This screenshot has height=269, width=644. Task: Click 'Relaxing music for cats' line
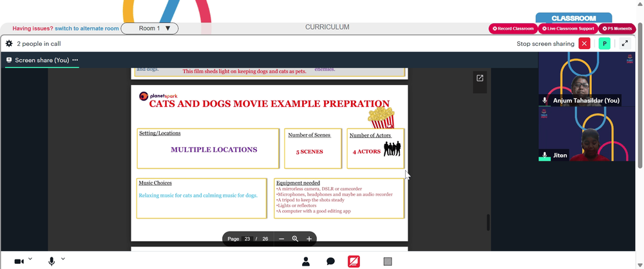(x=198, y=195)
